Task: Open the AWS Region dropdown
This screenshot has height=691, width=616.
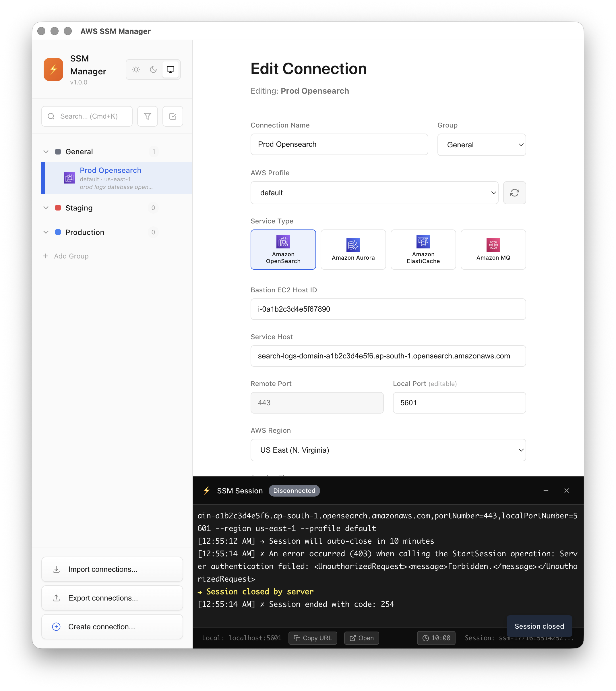Action: coord(388,450)
